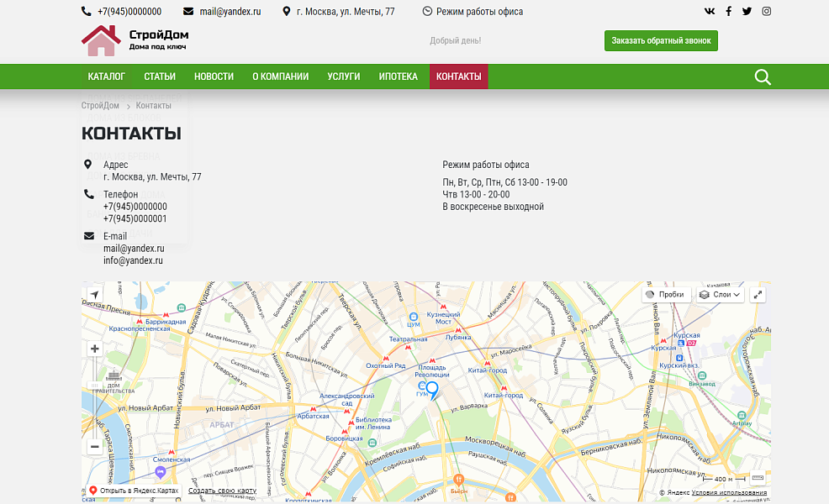829x504 pixels.
Task: Expand the map to fullscreen
Action: tap(758, 295)
